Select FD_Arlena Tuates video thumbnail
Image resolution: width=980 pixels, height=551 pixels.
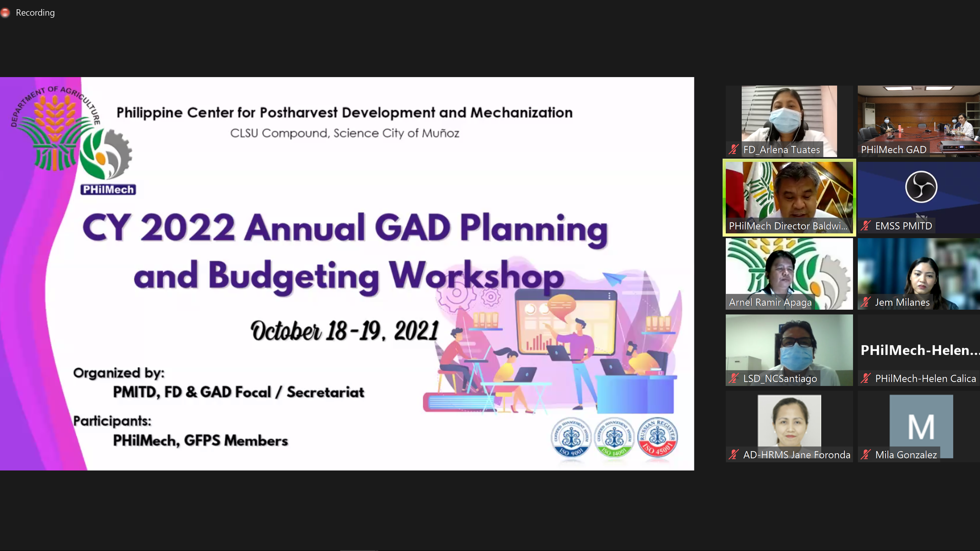pyautogui.click(x=789, y=121)
